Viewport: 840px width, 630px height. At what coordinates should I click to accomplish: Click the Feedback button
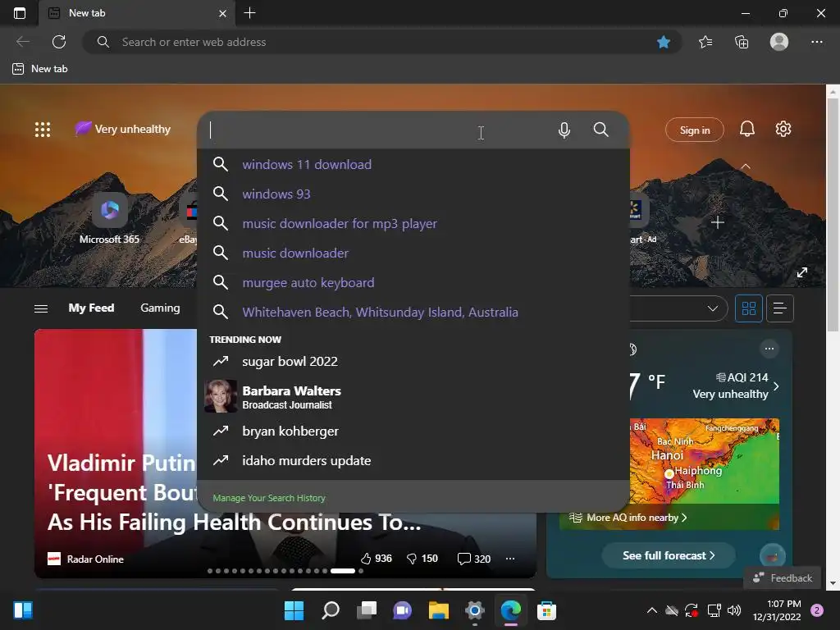(782, 577)
